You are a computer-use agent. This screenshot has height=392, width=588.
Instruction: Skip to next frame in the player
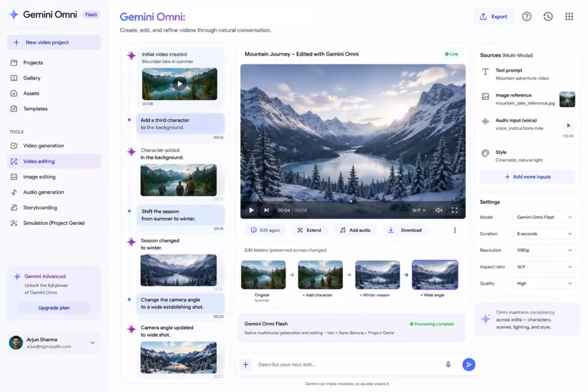point(266,210)
